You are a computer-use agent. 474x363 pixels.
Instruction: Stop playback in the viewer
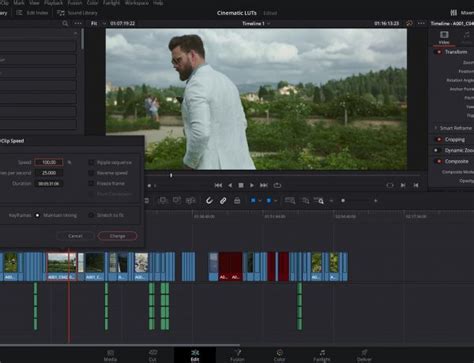(241, 185)
